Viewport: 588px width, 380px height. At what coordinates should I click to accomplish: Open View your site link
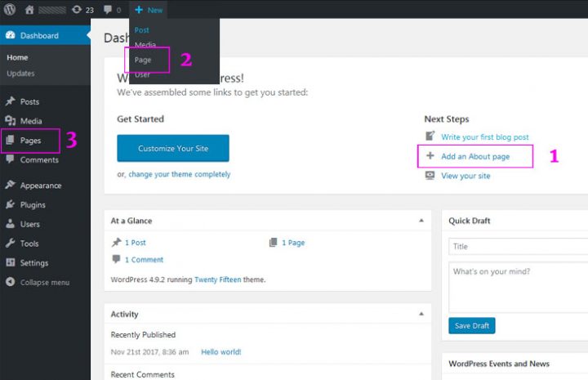point(465,176)
